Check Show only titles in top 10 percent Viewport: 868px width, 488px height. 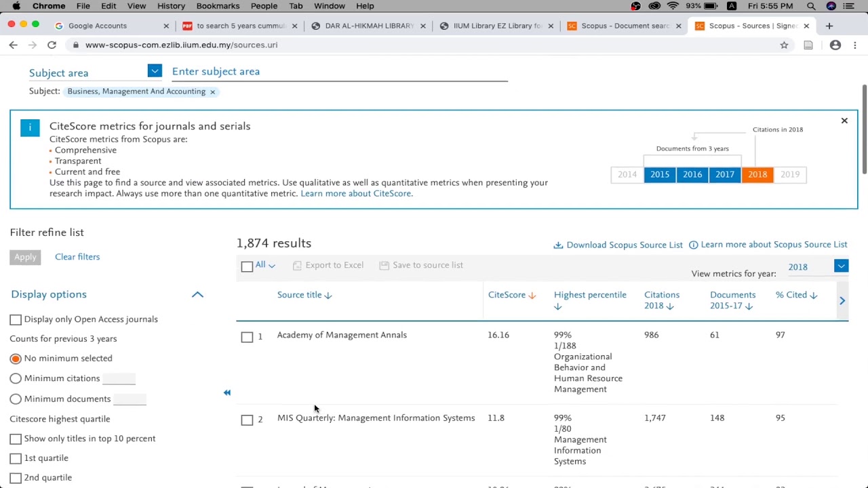tap(16, 439)
